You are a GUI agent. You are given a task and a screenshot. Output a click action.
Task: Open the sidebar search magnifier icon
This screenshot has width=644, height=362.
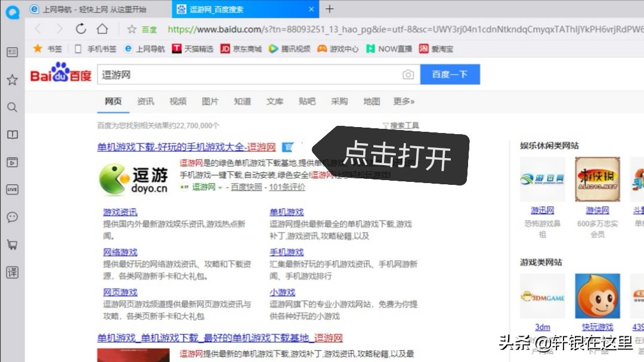click(12, 107)
